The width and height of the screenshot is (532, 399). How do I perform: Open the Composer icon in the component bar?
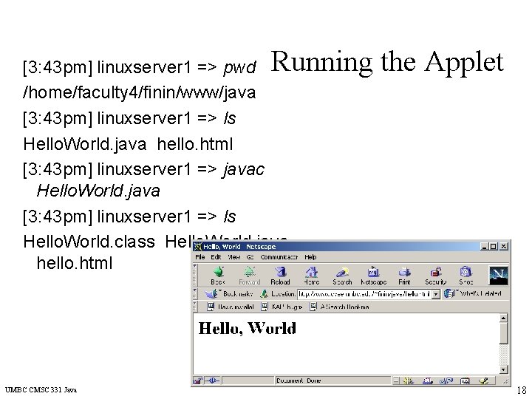(x=484, y=381)
